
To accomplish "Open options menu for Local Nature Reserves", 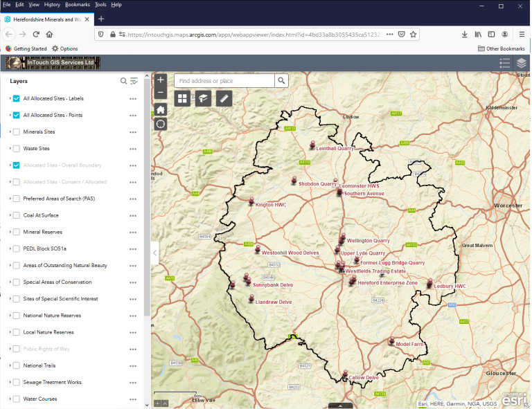I will [x=133, y=332].
